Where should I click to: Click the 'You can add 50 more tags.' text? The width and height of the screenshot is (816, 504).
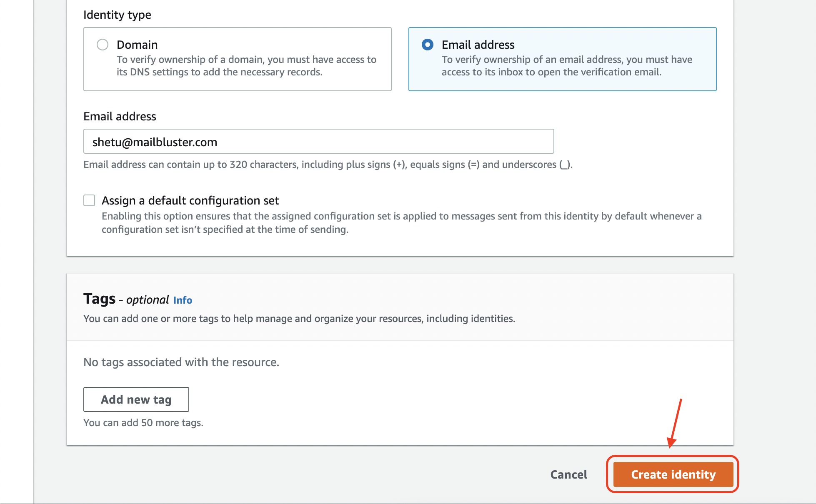click(x=143, y=423)
